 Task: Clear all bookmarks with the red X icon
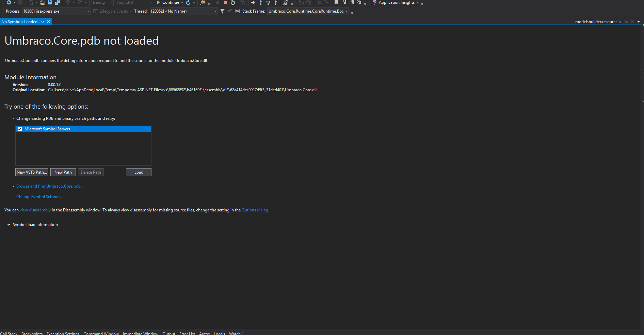click(x=359, y=2)
